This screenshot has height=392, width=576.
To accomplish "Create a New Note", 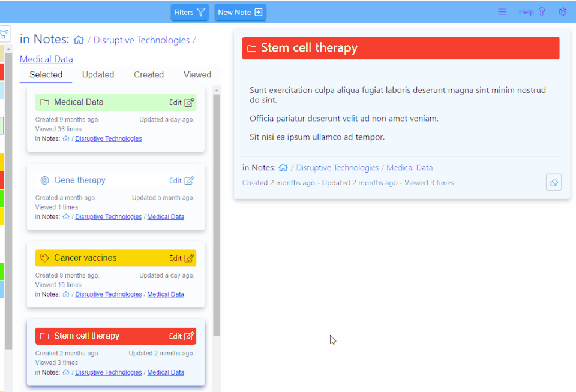I will click(x=240, y=12).
